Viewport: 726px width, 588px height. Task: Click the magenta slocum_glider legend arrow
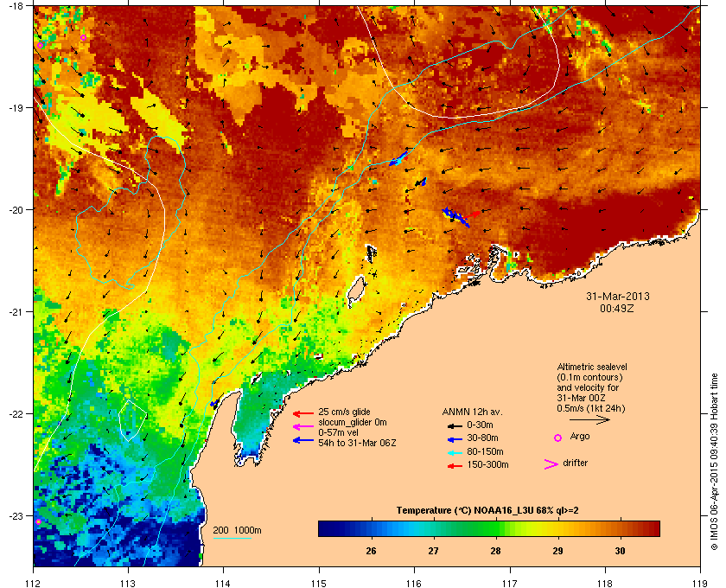303,427
